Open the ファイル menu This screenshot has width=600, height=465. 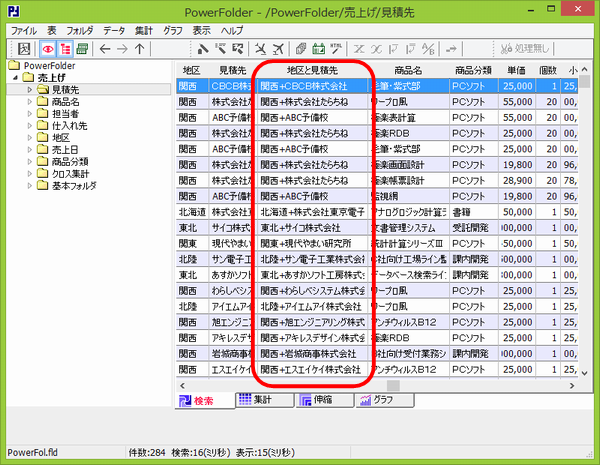(x=24, y=31)
